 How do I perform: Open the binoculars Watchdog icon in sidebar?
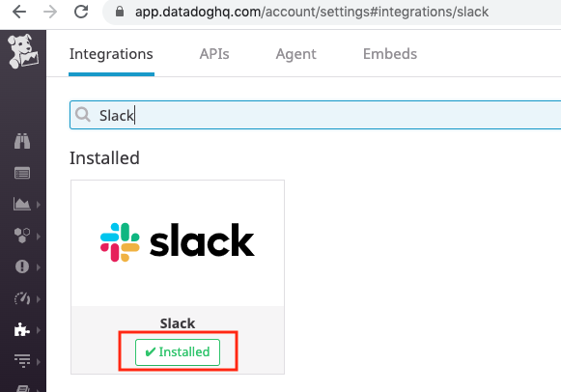click(22, 141)
